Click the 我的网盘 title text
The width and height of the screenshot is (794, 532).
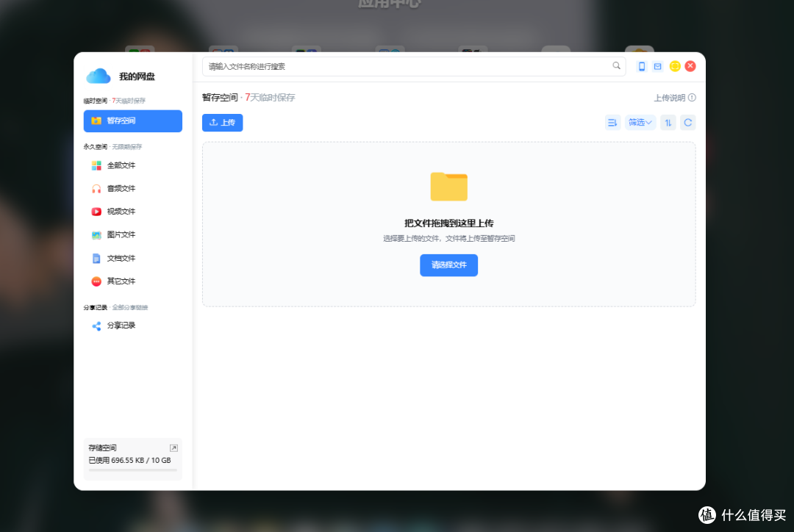pos(137,76)
